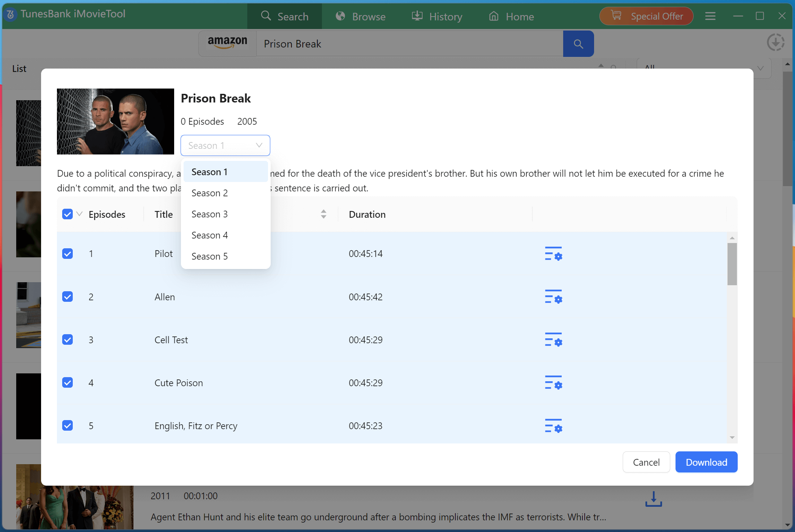Screen dimensions: 795x532
Task: Switch to the Browse tab
Action: pyautogui.click(x=361, y=17)
